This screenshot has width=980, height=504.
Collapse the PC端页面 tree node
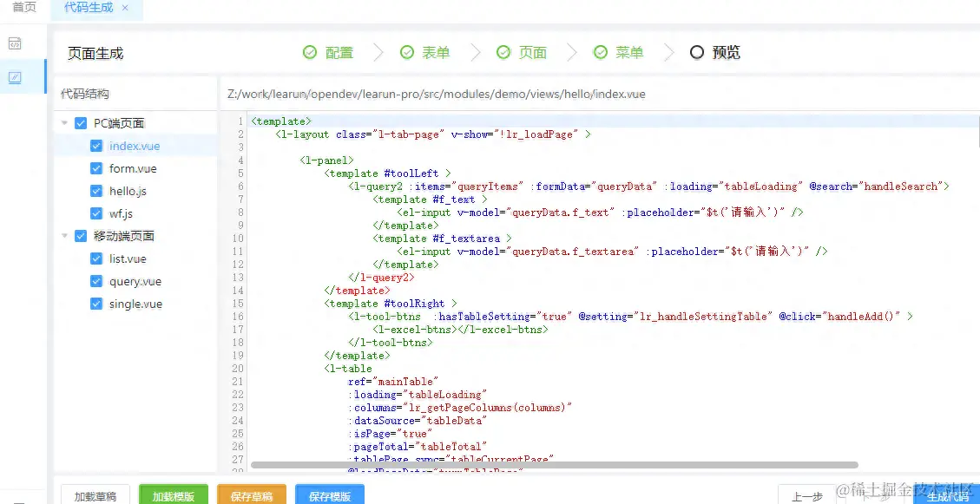tap(64, 124)
